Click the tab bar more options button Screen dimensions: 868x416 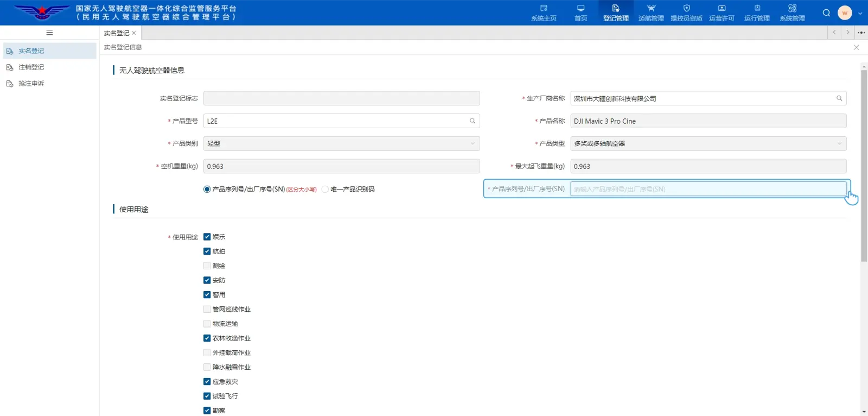click(x=861, y=33)
